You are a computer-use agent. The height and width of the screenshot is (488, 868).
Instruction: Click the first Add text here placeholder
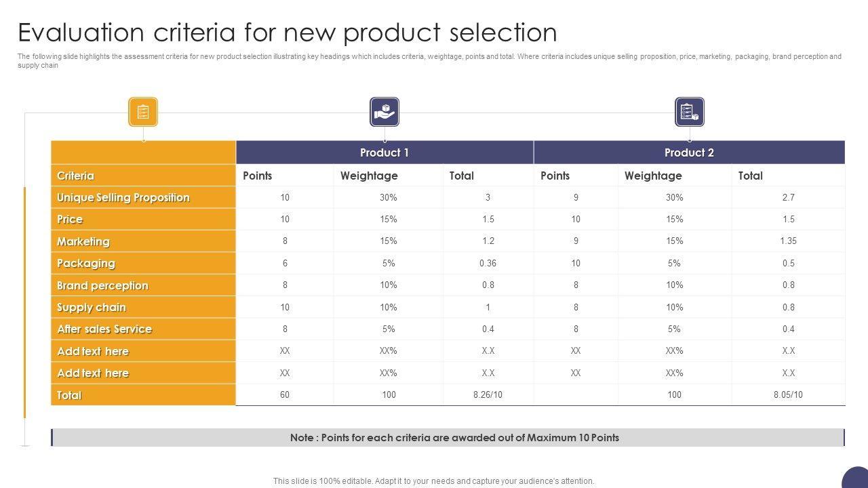click(x=93, y=351)
